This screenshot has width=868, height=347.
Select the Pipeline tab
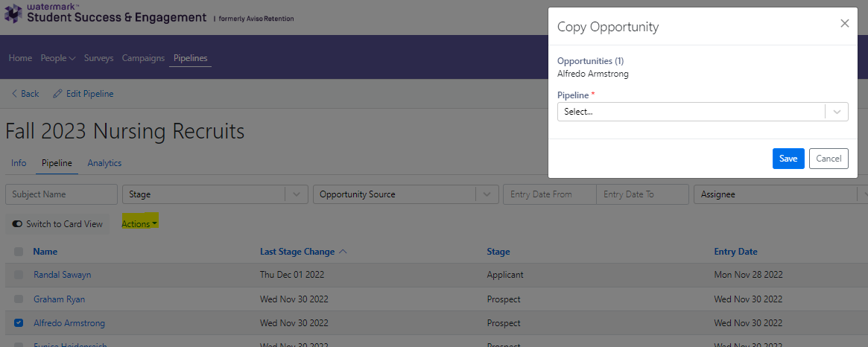coord(57,163)
